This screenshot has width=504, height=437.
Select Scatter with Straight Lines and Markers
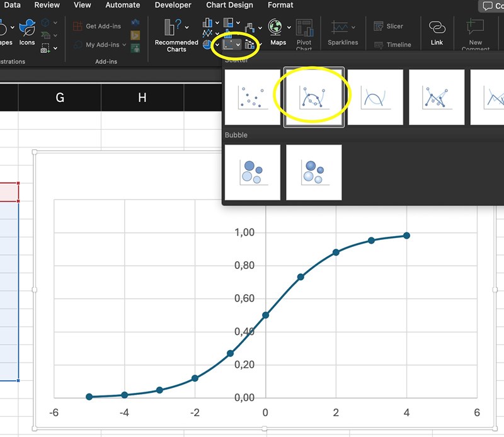[x=436, y=97]
